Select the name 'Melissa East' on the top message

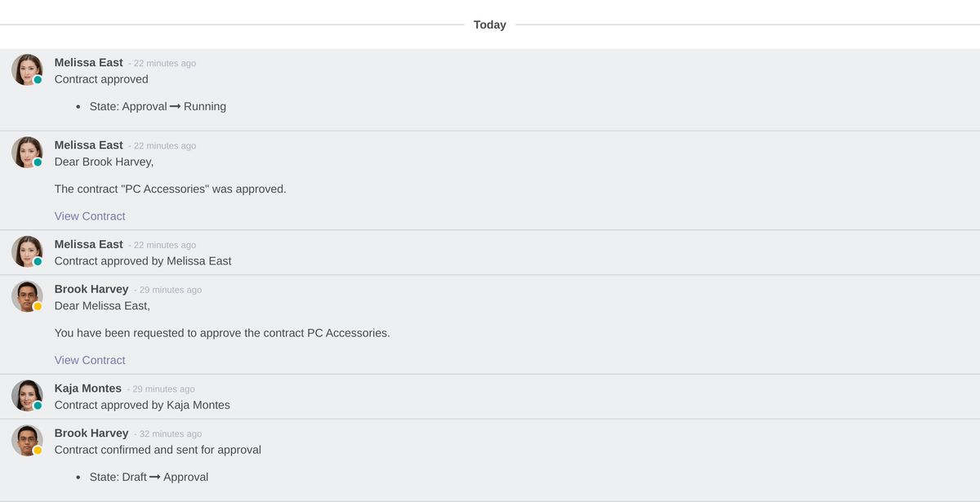(x=88, y=62)
